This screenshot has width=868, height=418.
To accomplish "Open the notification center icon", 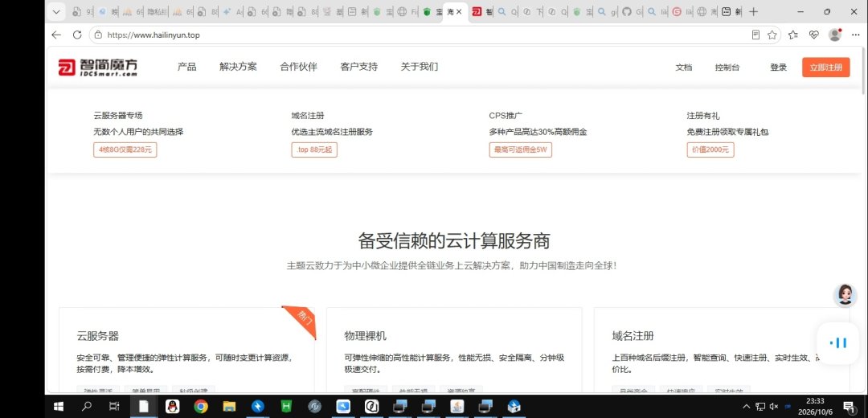I will [x=849, y=407].
